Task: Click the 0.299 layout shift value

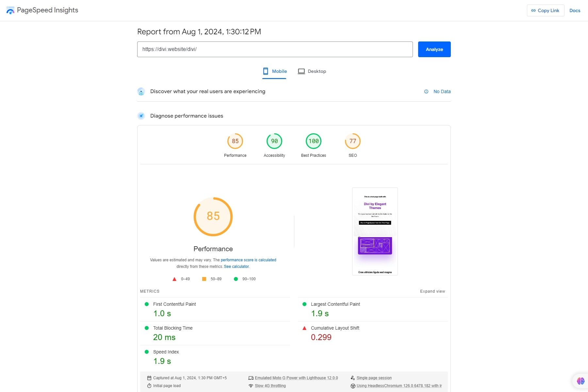Action: coord(321,337)
